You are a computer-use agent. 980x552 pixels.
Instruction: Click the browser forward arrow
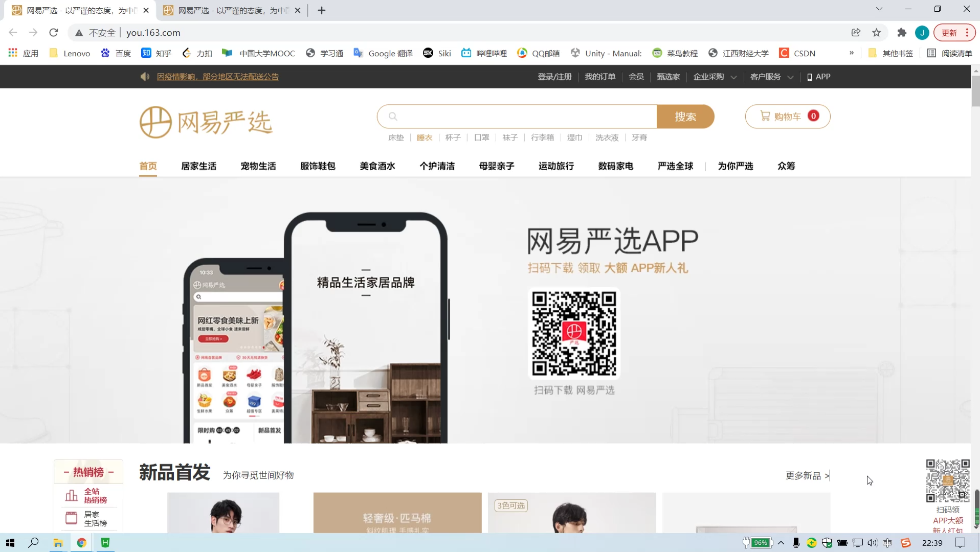pyautogui.click(x=33, y=33)
